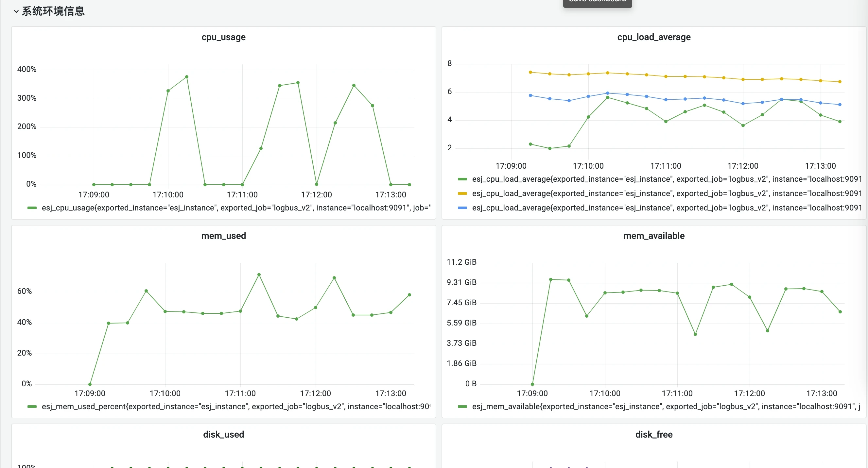Click the 17:09:00 zero point on mem_available
Viewport: 868px width, 468px height.
[x=532, y=384]
